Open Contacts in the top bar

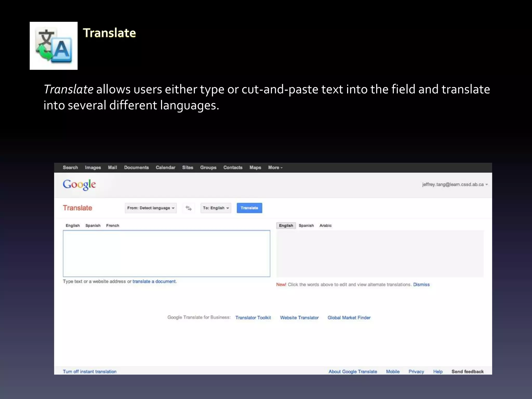click(233, 168)
